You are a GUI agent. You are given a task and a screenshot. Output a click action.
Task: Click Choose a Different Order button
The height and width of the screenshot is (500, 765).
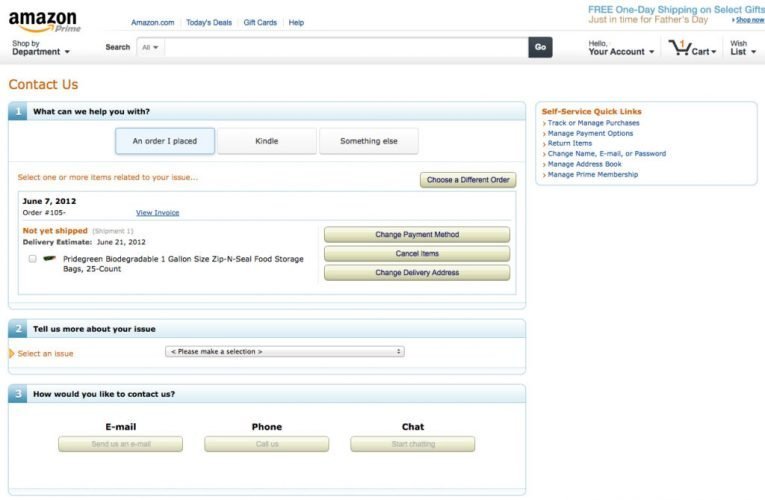coord(468,180)
